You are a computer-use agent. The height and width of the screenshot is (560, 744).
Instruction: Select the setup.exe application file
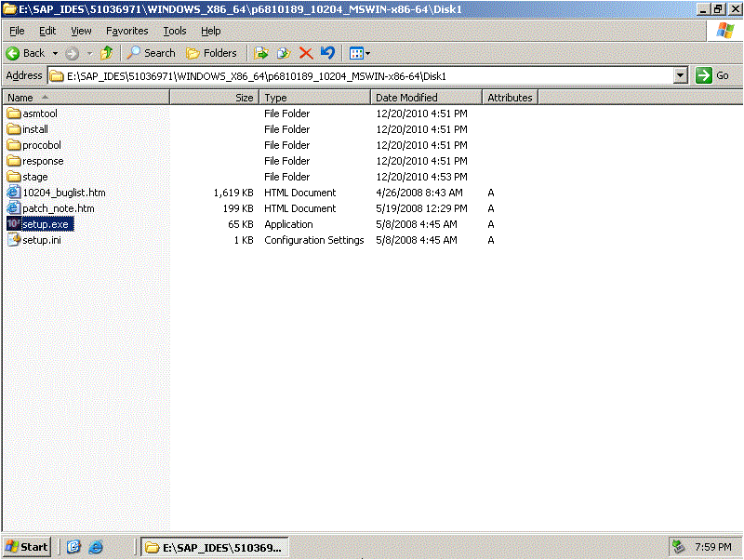tap(46, 224)
